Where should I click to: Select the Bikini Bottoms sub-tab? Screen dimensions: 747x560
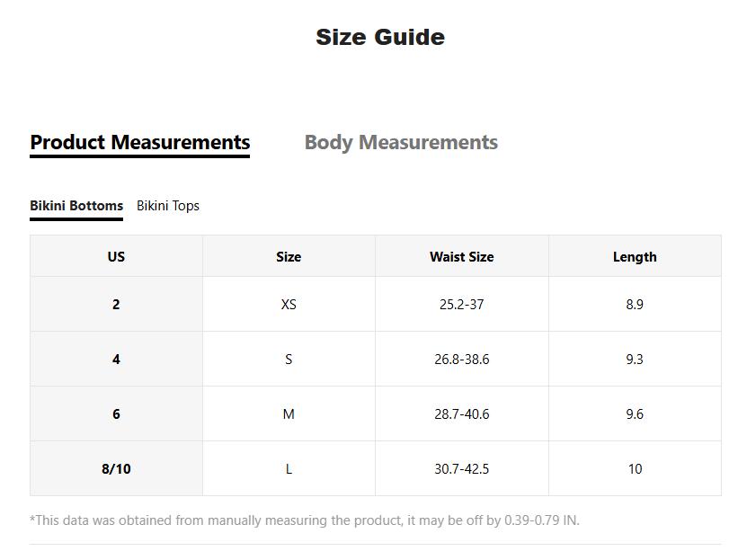[x=76, y=206]
